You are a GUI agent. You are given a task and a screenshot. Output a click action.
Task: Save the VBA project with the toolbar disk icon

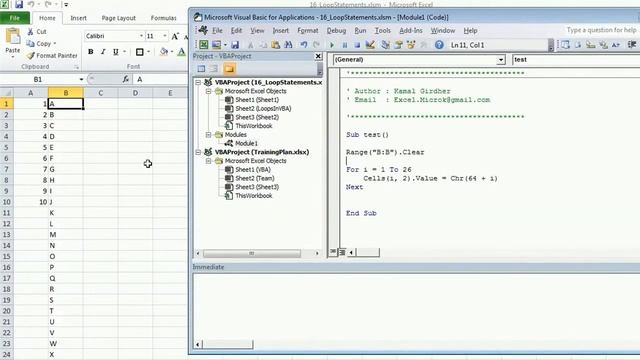coord(235,45)
